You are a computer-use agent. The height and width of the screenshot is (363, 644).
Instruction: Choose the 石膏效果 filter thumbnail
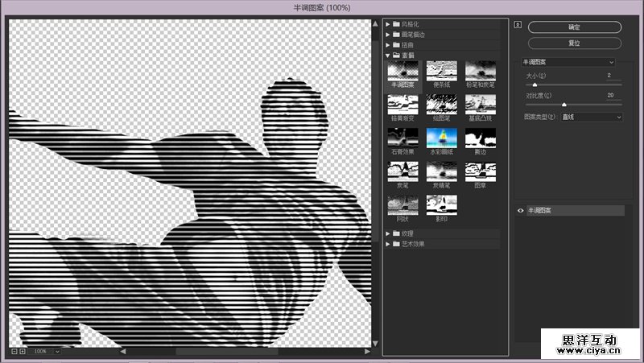pyautogui.click(x=402, y=137)
